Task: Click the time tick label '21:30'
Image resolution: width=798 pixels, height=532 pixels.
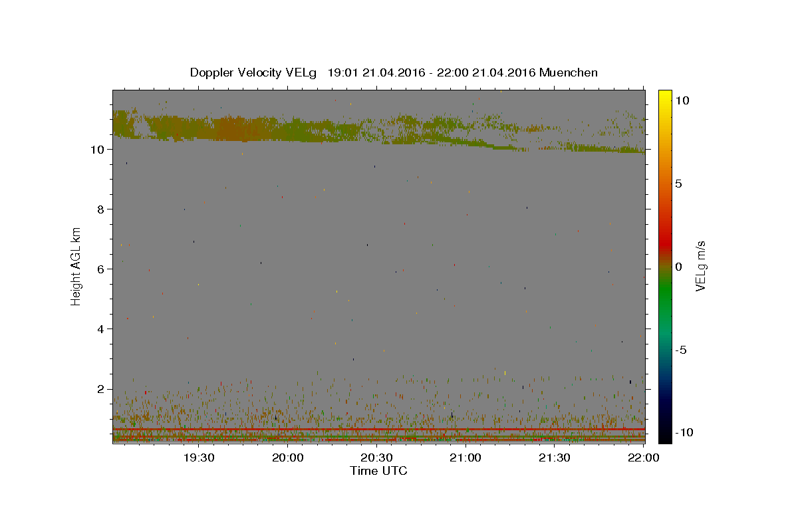Action: tap(554, 458)
